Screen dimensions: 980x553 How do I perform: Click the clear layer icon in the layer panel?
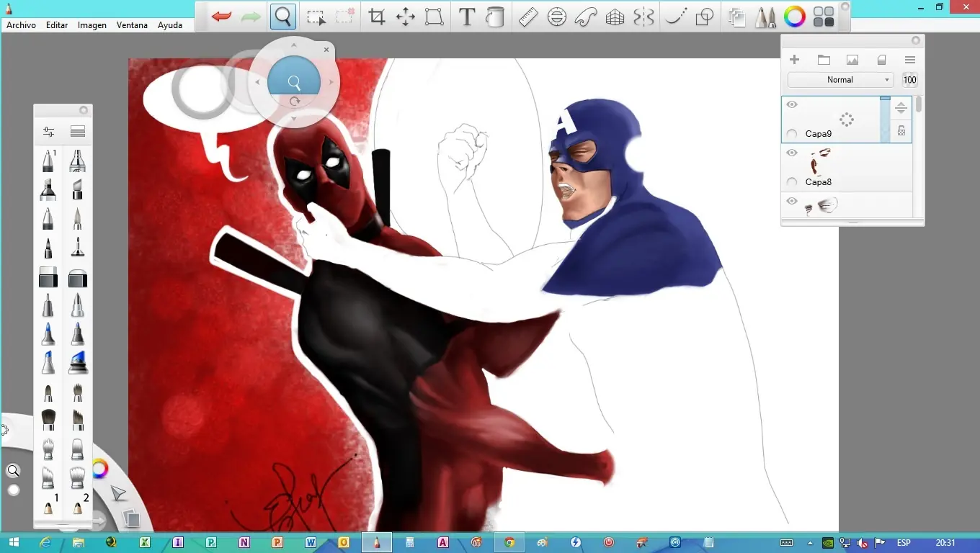[881, 60]
